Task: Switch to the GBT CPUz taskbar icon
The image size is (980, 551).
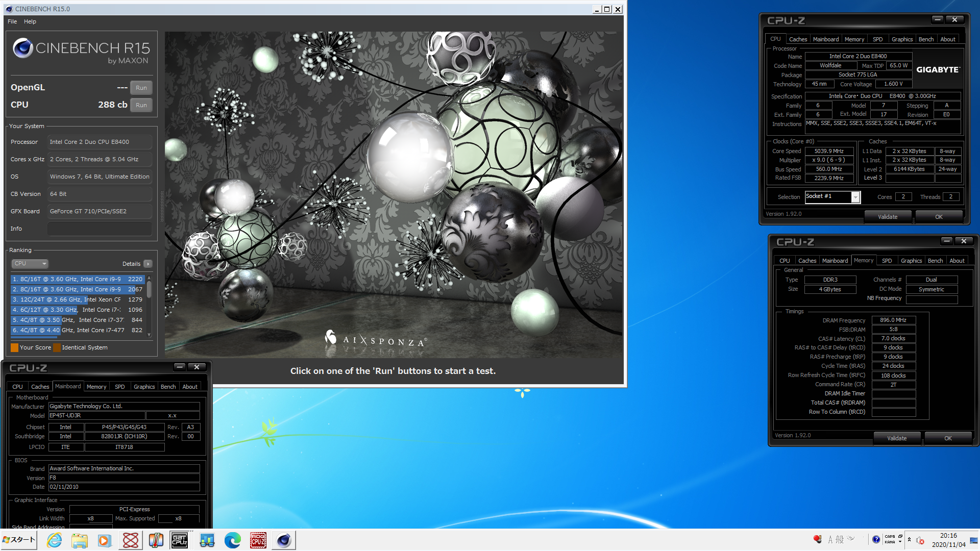Action: pyautogui.click(x=180, y=540)
